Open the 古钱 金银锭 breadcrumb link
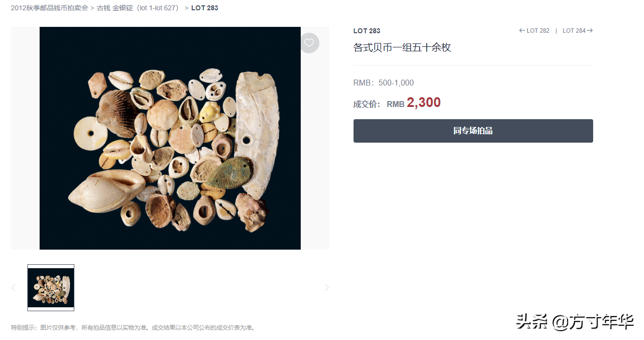The width and height of the screenshot is (644, 340). (138, 8)
